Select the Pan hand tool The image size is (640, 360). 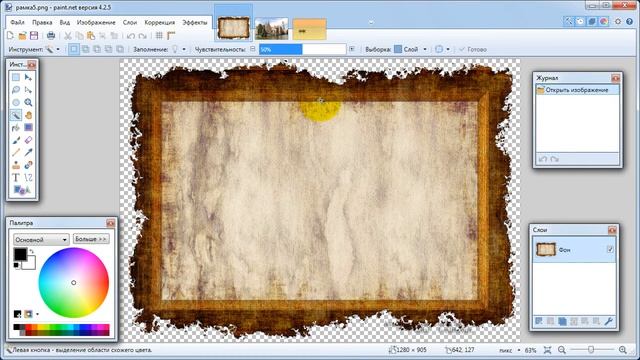pos(28,115)
